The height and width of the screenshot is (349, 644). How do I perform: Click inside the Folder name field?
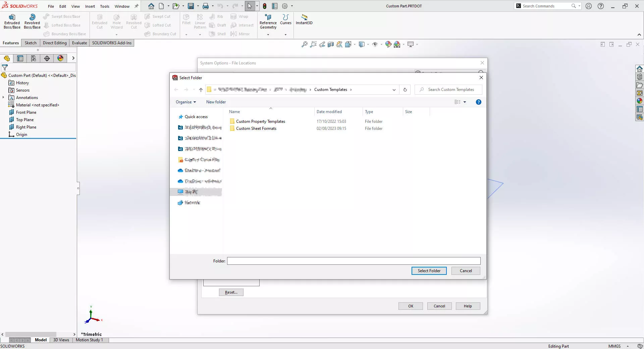(x=353, y=261)
